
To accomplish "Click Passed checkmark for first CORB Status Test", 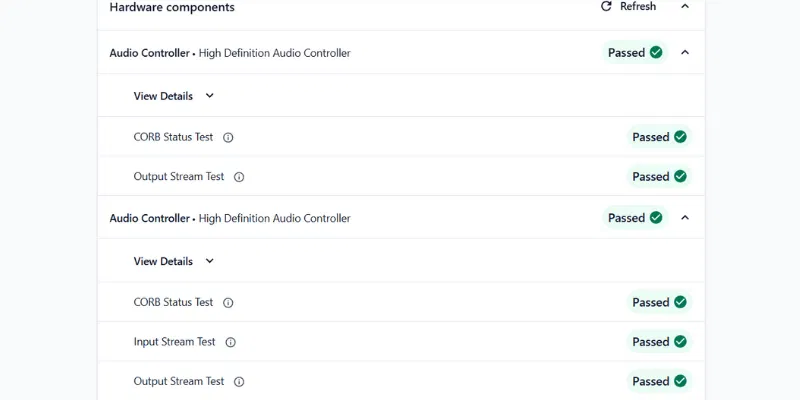I will [x=680, y=137].
